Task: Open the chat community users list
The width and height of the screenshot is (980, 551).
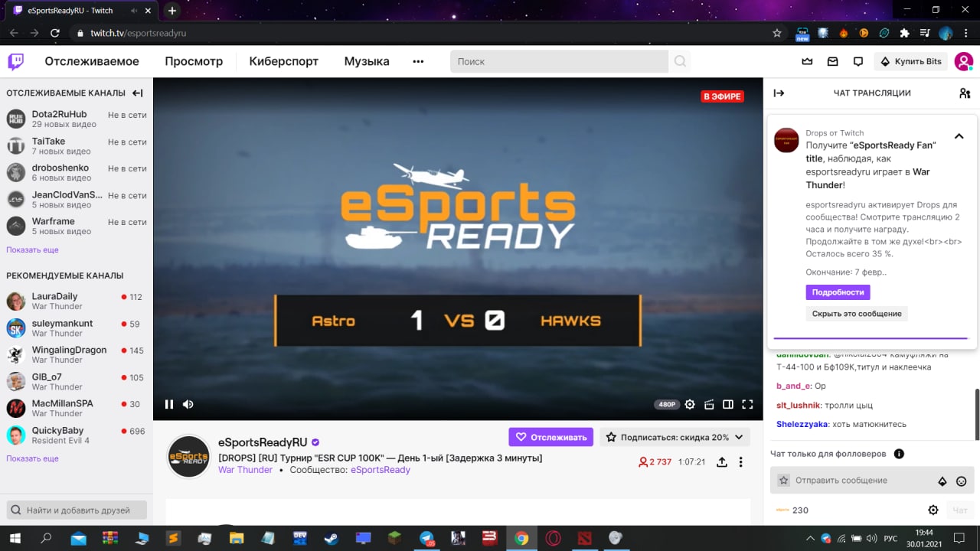Action: point(965,93)
